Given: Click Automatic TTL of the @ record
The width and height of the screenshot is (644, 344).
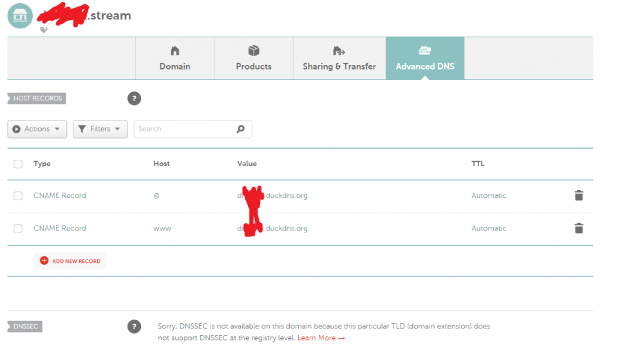Looking at the screenshot, I should [489, 196].
